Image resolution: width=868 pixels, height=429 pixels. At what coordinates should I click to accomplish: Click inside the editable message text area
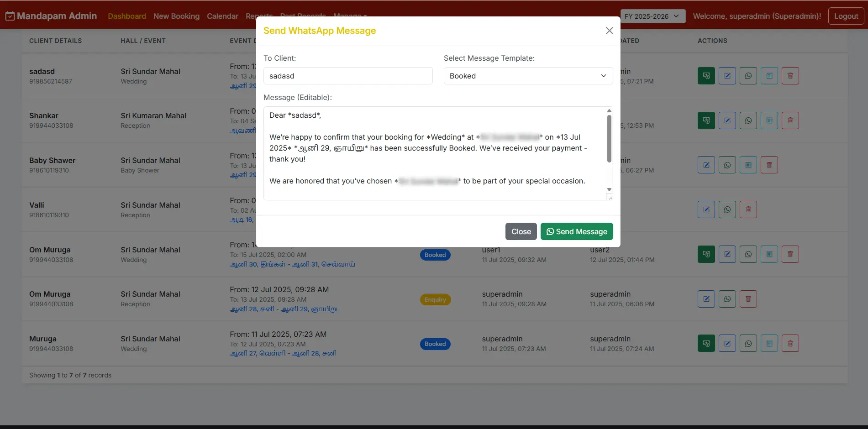pos(434,153)
